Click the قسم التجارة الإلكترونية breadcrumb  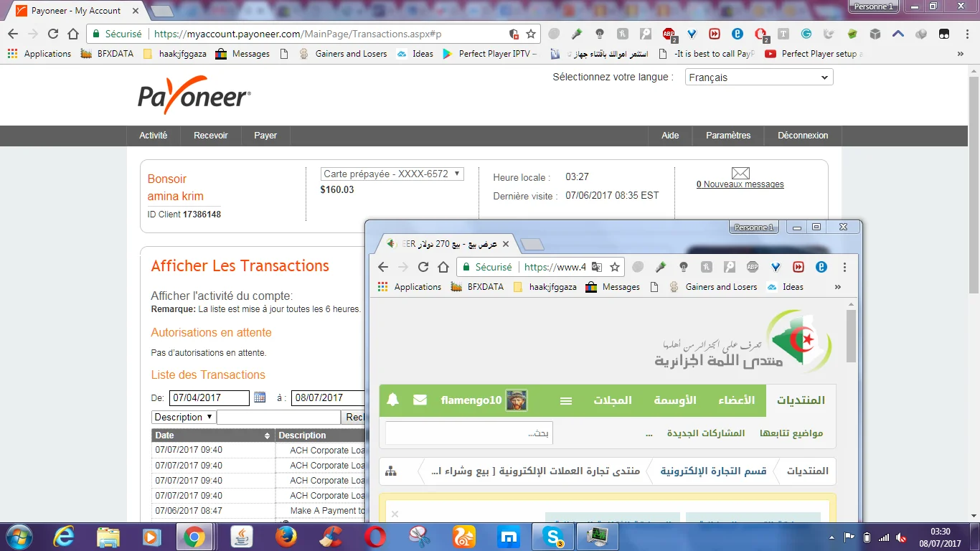pos(713,471)
